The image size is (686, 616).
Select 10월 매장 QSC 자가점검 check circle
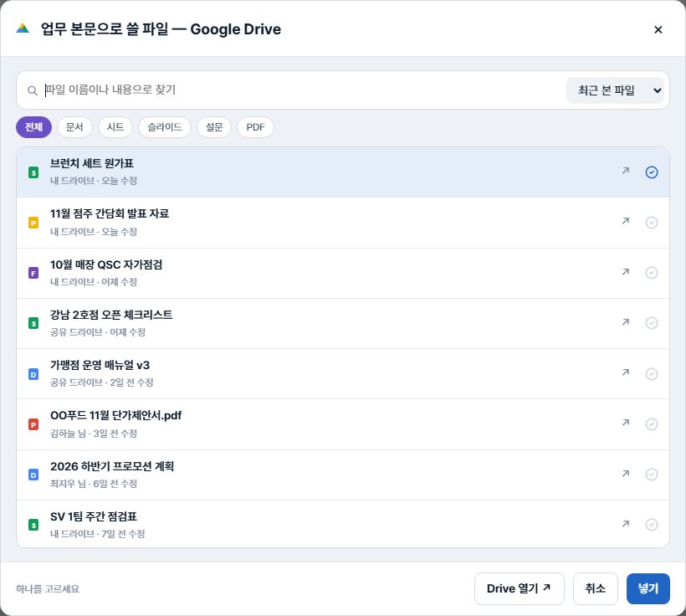point(652,273)
